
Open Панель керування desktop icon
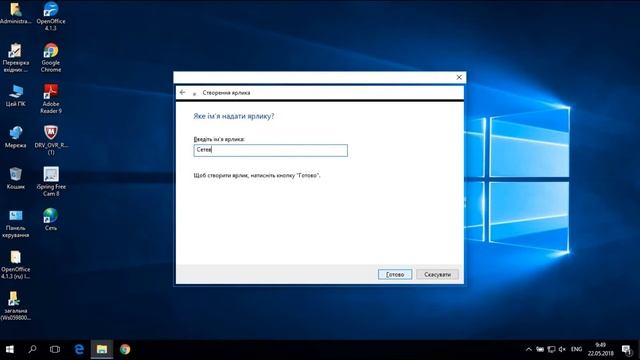(x=16, y=223)
